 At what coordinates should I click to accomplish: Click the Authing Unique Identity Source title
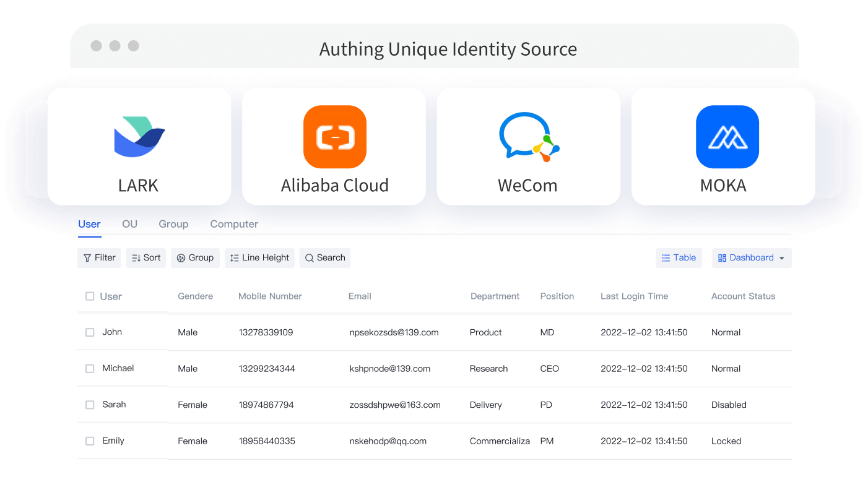pos(448,49)
